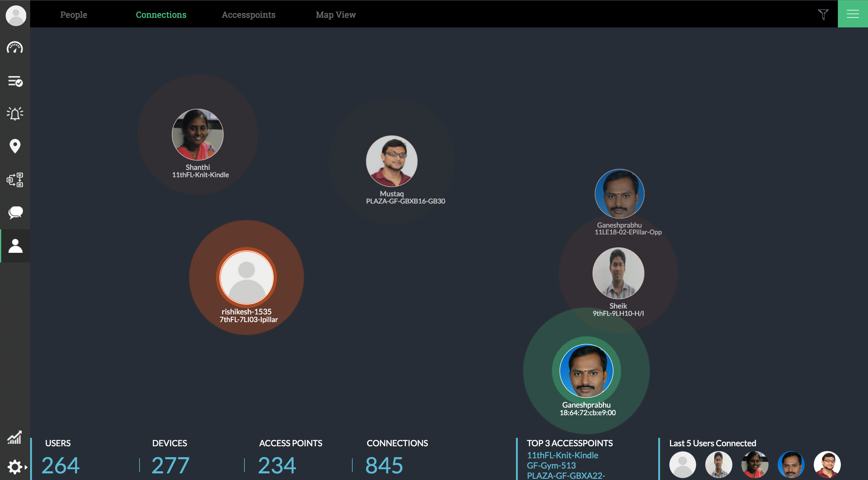Select the person icon in sidebar
The image size is (868, 480).
[x=15, y=246]
